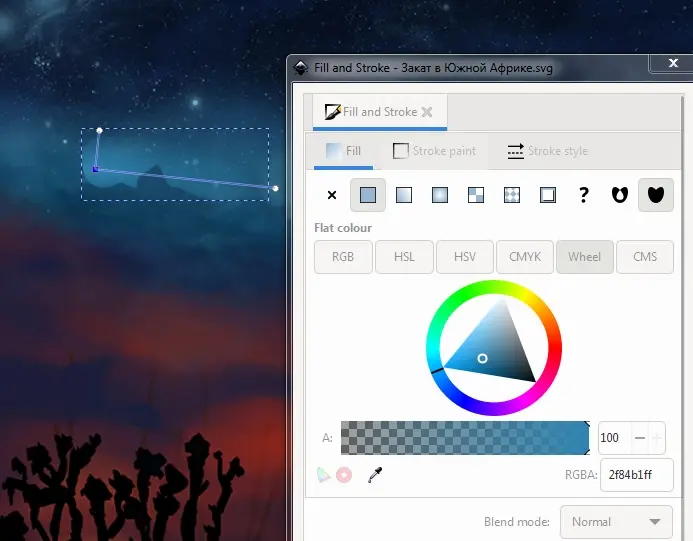The image size is (693, 541).
Task: Click the alpha value field showing 100
Action: pos(614,438)
